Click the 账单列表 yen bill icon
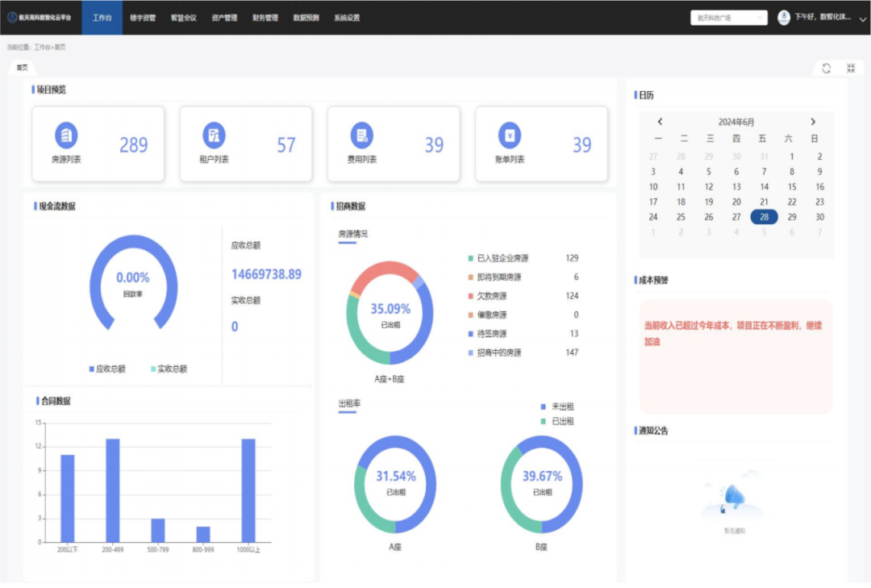The height and width of the screenshot is (588, 871). pyautogui.click(x=509, y=135)
